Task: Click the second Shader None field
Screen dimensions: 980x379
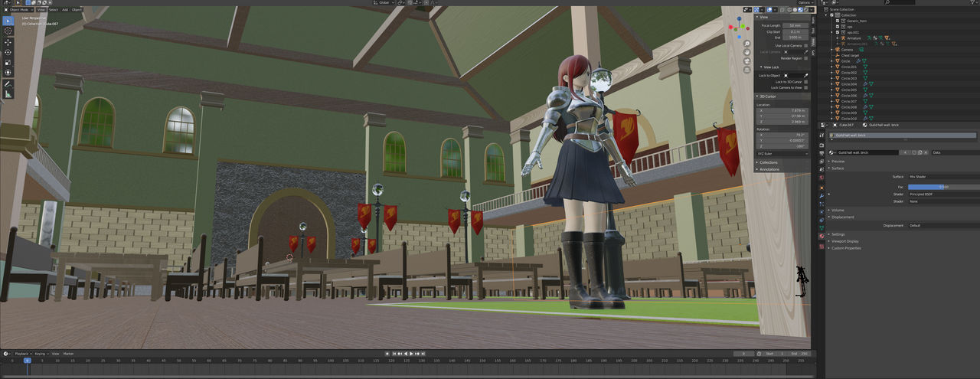Action: pyautogui.click(x=944, y=201)
